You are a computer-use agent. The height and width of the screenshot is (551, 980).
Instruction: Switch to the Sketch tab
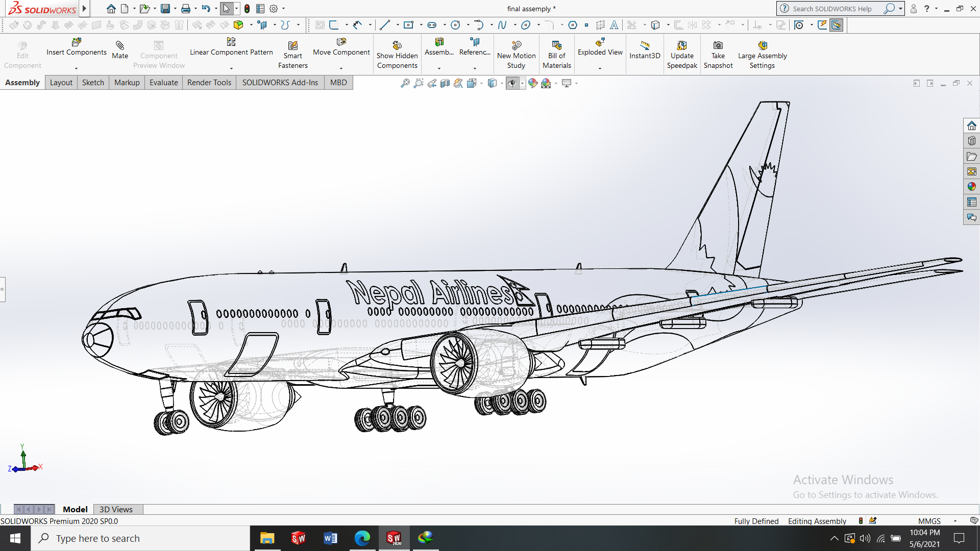click(x=93, y=83)
